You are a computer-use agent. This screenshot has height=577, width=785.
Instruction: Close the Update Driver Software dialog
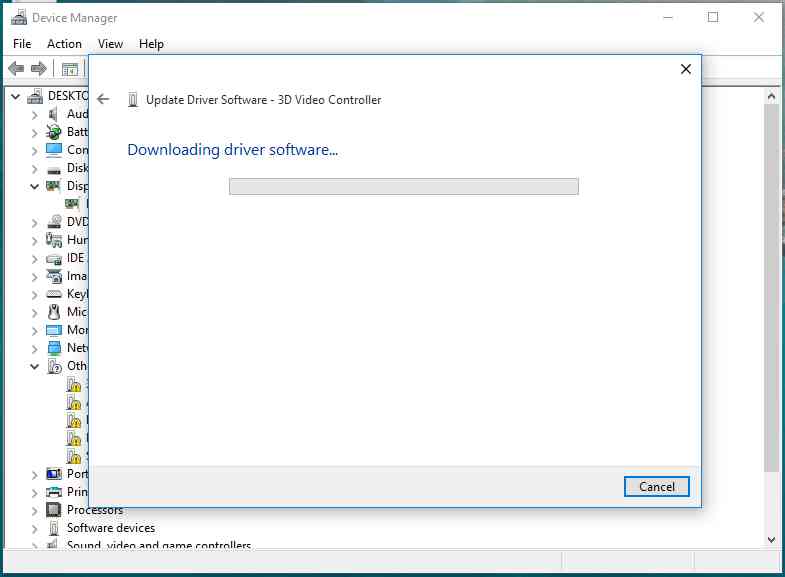pyautogui.click(x=686, y=69)
